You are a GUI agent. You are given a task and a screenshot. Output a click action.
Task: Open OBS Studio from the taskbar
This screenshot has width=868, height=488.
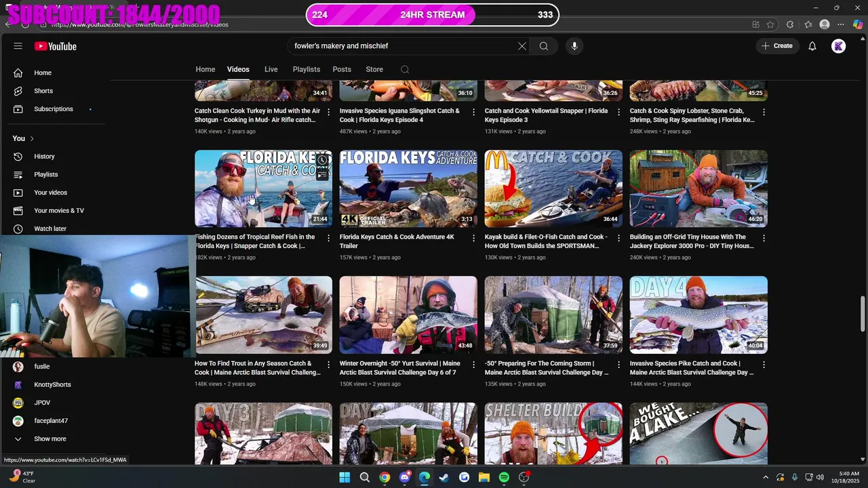coord(524,477)
